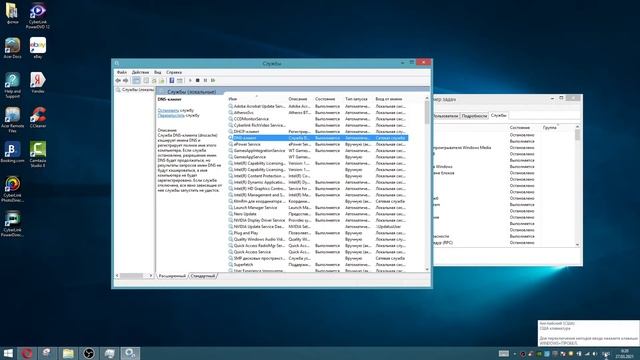Sort by Состояние column in Task Manager
640x360 pixels.
(520, 128)
